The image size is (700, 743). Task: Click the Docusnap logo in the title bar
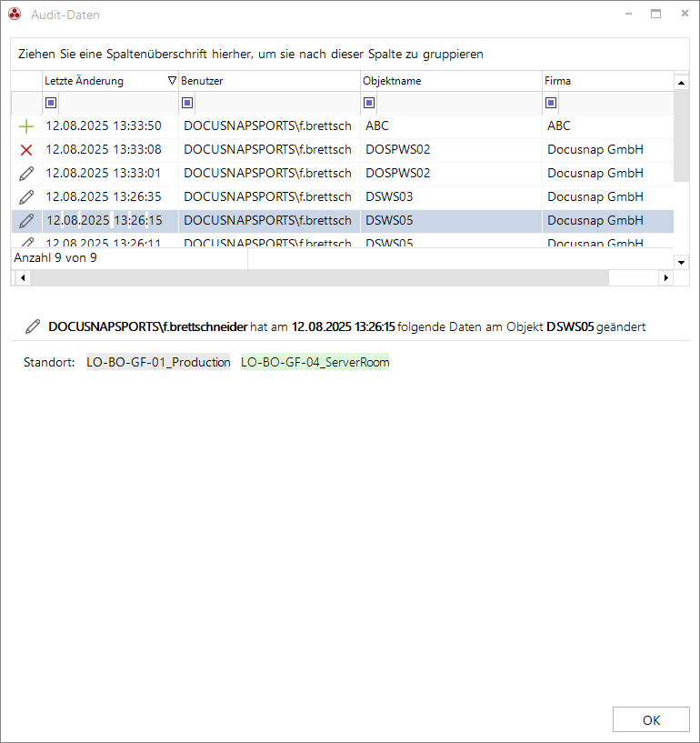click(x=15, y=15)
